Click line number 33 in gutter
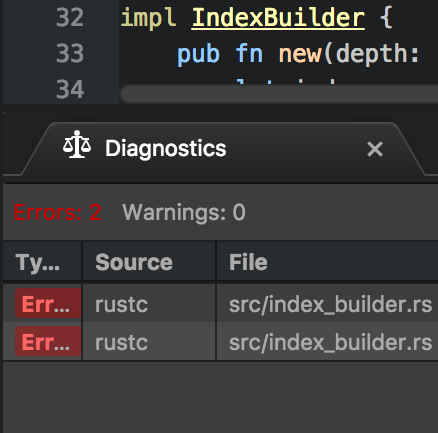 (x=70, y=53)
